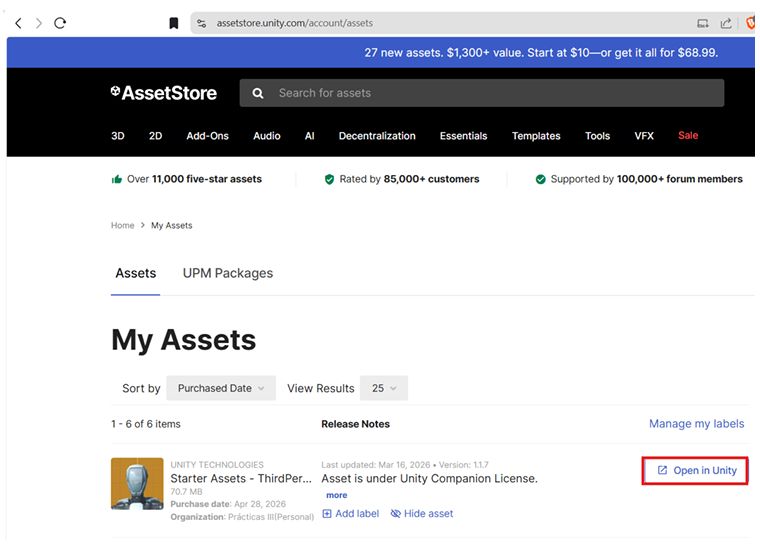760x552 pixels.
Task: Open the 3D category menu
Action: (118, 136)
